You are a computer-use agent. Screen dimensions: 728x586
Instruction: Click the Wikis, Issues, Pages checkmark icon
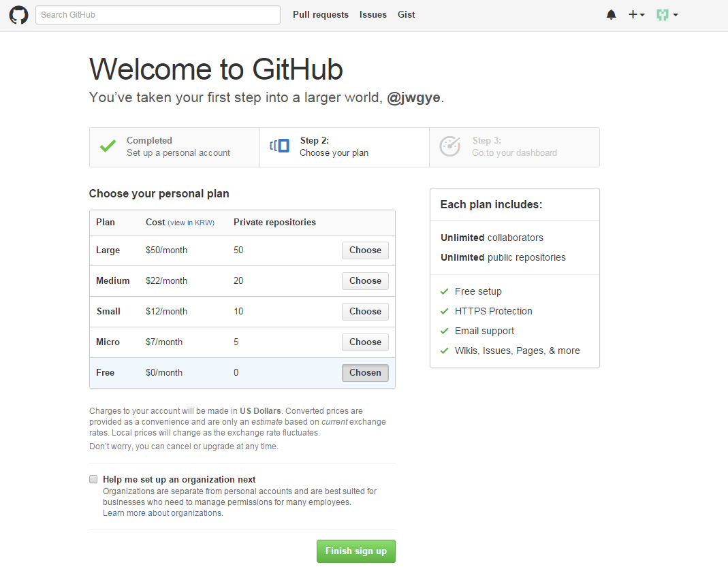click(444, 351)
